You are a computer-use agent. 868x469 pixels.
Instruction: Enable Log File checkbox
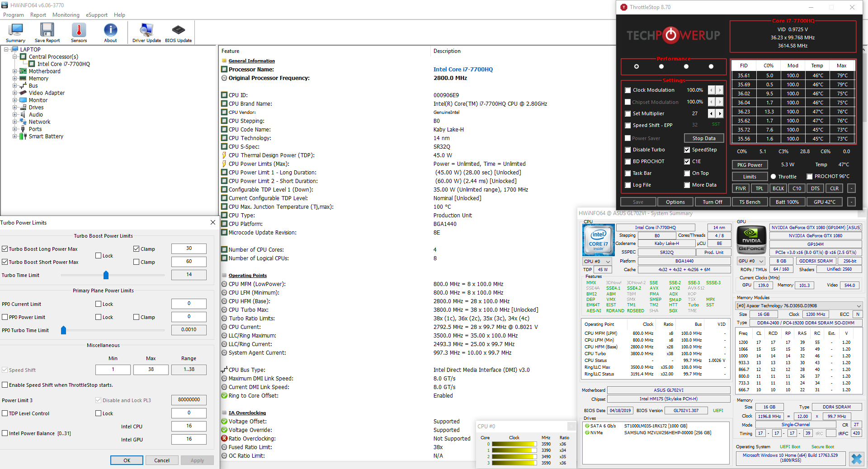coord(627,185)
